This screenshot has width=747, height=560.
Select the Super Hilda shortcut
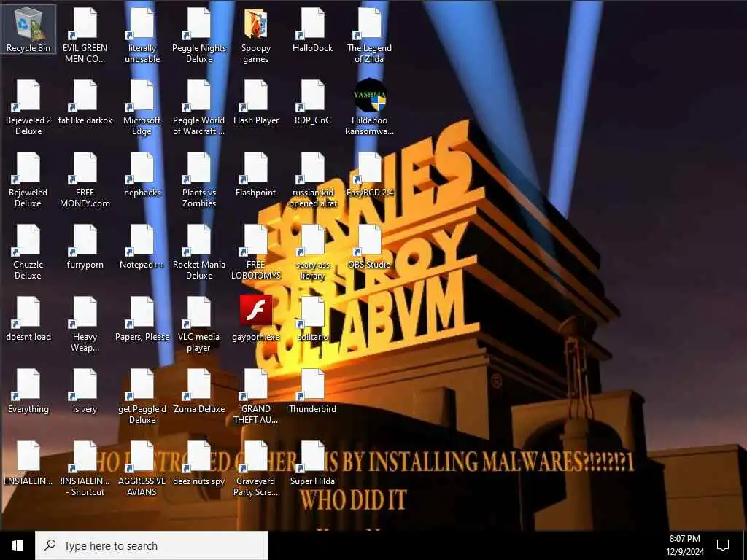point(312,464)
